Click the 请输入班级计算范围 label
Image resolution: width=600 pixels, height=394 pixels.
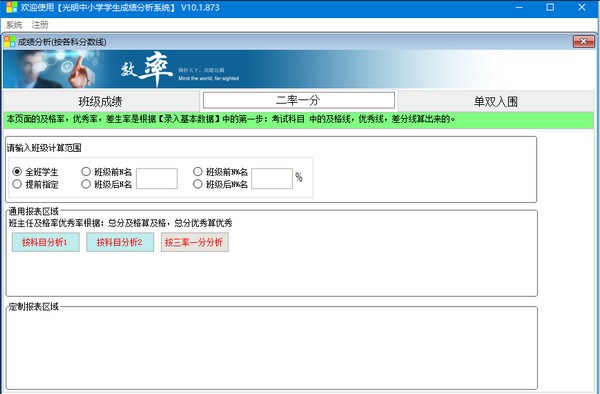[44, 148]
